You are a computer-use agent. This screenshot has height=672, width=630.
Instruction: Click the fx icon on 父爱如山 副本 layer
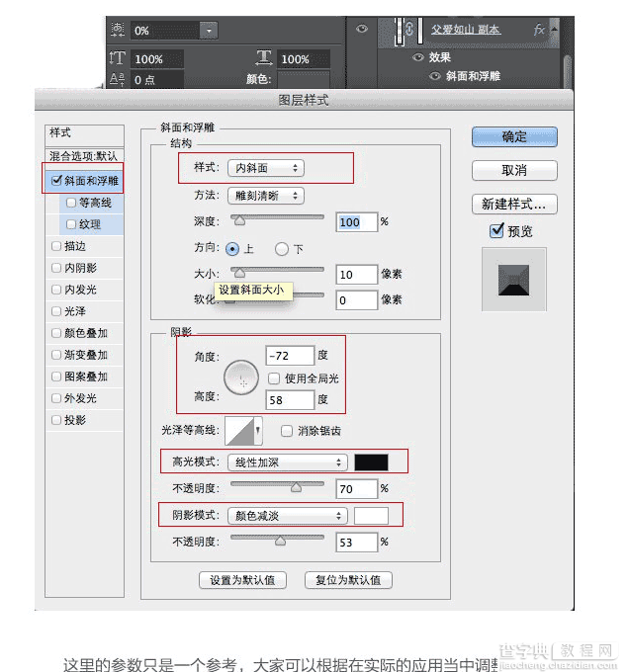click(x=538, y=29)
